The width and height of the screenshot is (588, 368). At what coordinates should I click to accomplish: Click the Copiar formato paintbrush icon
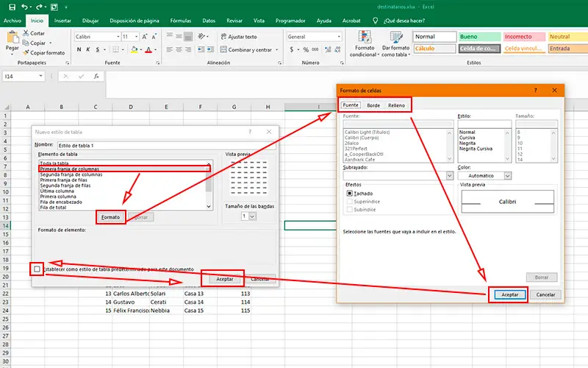click(26, 53)
